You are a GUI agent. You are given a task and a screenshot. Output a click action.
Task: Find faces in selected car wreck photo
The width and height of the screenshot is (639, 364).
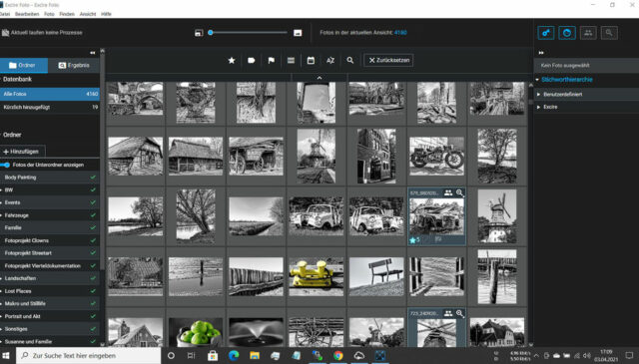448,192
